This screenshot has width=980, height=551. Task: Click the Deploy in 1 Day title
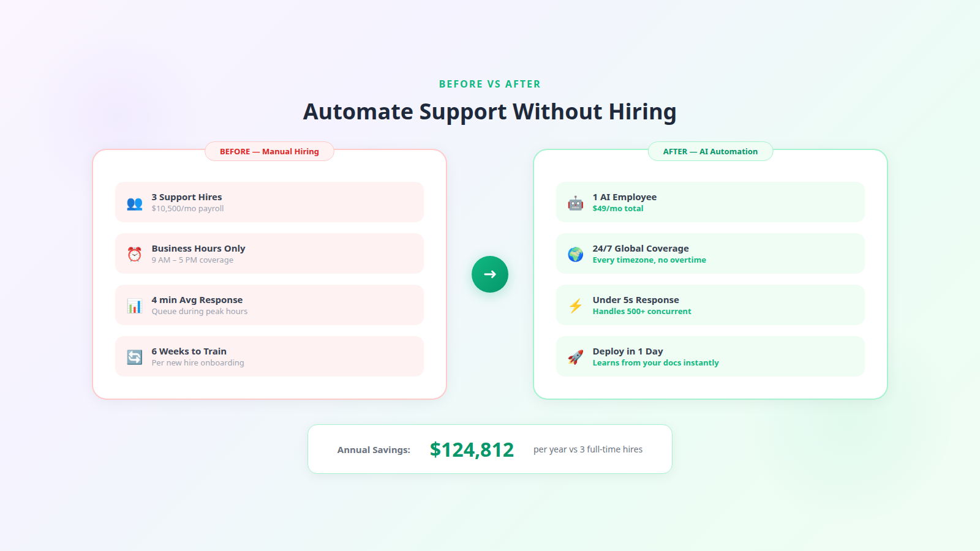(x=628, y=351)
